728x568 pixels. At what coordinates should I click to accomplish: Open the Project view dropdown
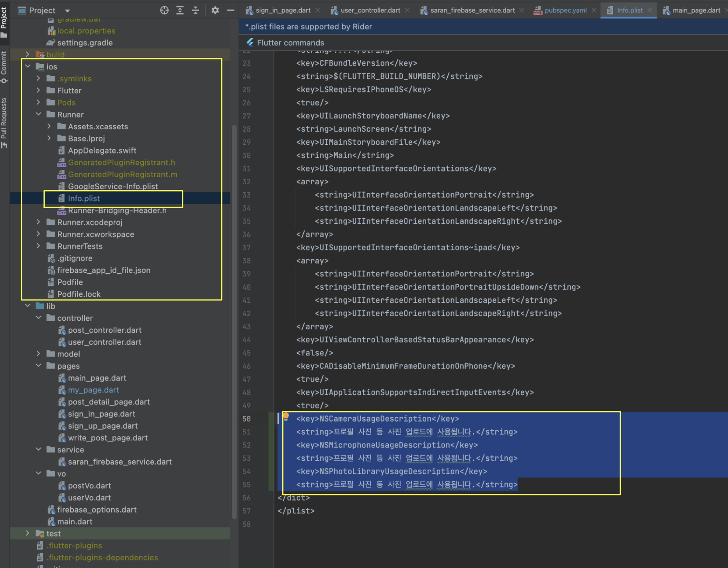67,11
